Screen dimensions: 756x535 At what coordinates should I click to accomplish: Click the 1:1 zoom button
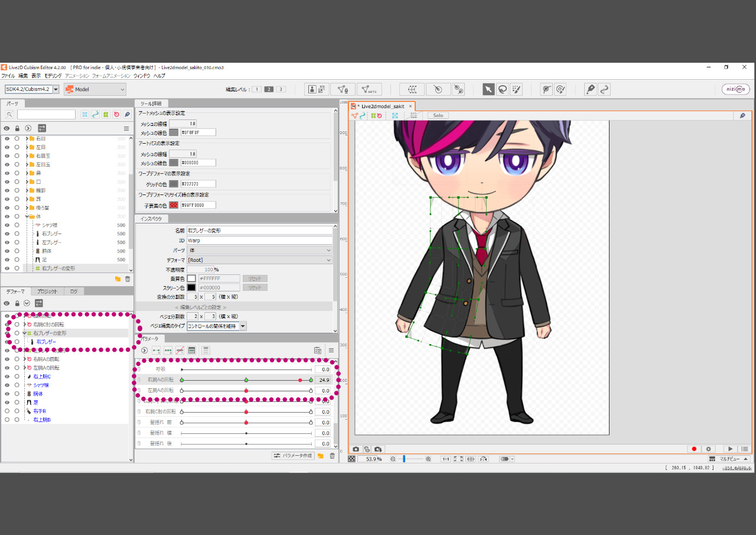[446, 459]
